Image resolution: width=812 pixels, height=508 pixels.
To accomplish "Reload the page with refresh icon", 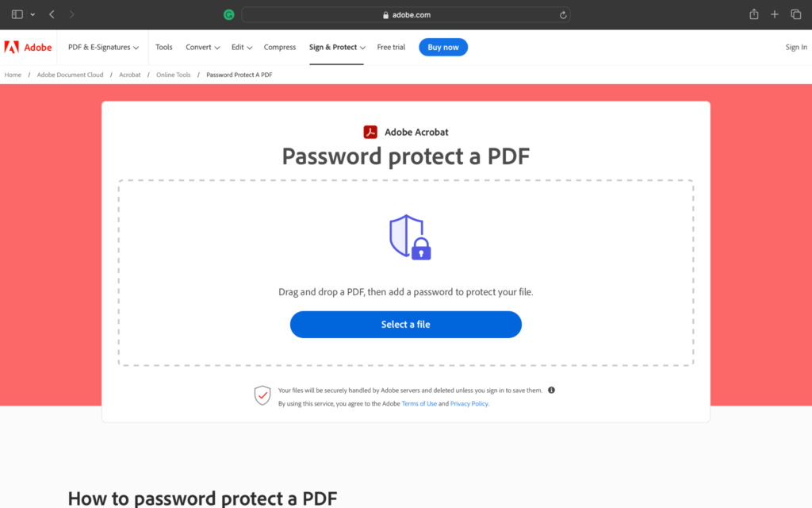I will 563,14.
